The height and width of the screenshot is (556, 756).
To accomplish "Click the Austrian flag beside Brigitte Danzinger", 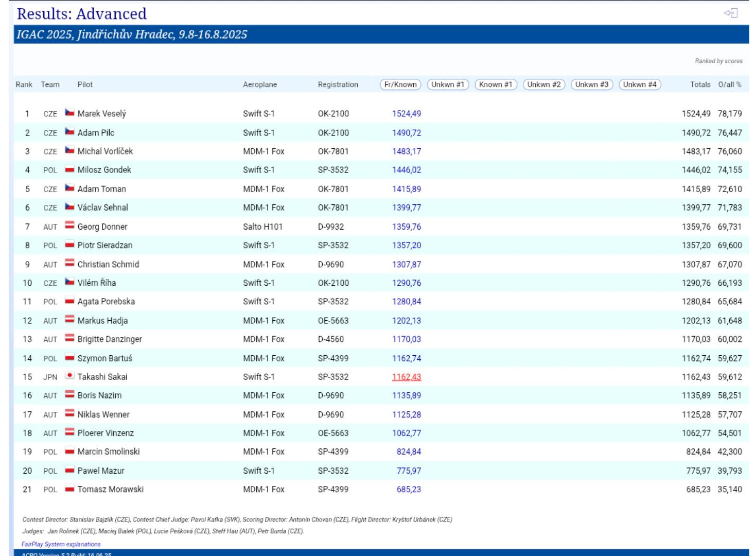I will [69, 338].
